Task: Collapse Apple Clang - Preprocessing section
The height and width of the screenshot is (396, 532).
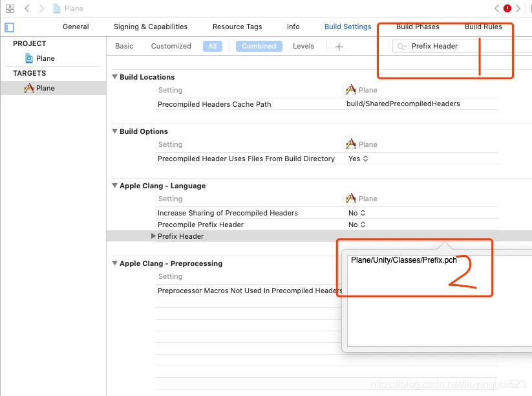Action: [x=114, y=263]
